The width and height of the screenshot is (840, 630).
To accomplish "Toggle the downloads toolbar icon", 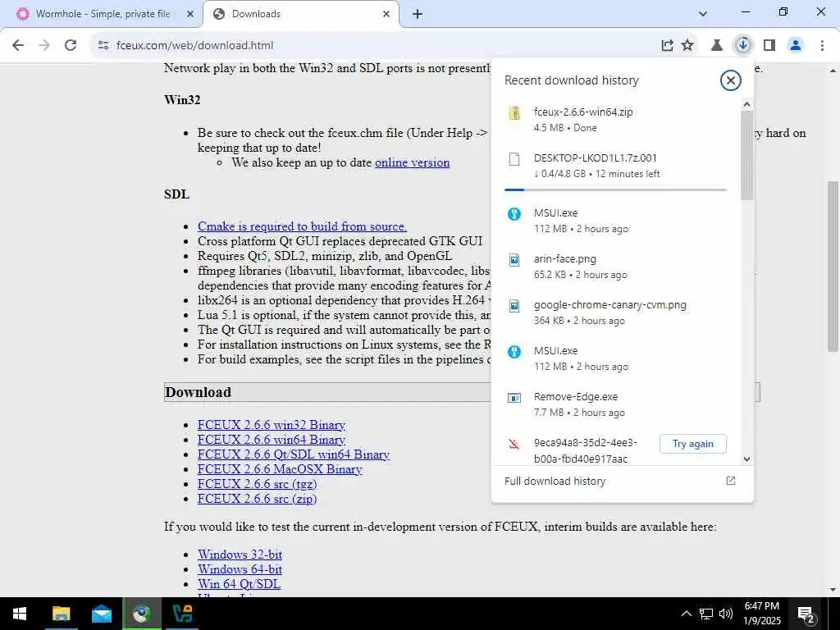I will [742, 45].
